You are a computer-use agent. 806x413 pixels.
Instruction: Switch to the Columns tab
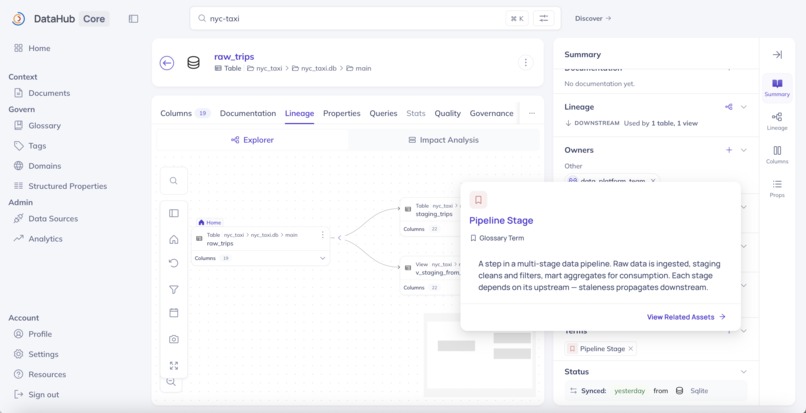coord(185,113)
